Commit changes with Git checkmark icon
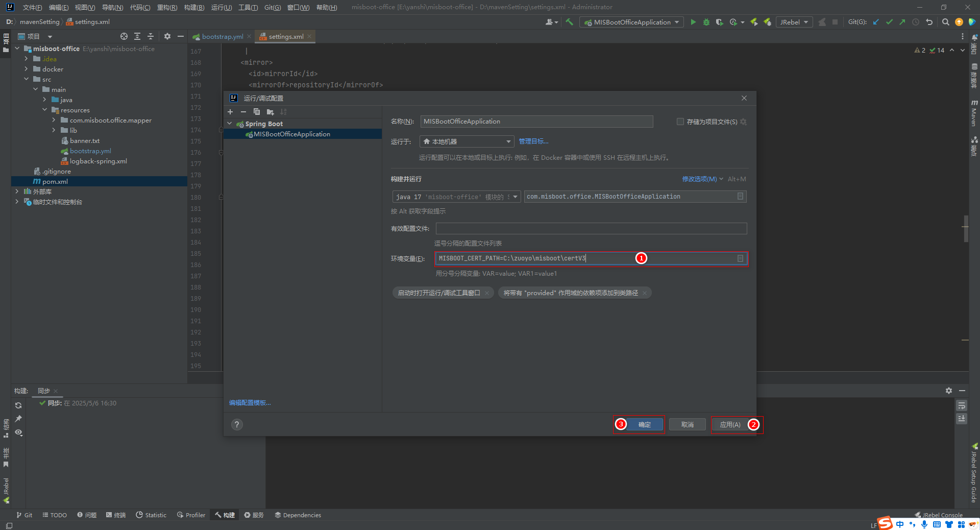The image size is (980, 530). point(889,22)
